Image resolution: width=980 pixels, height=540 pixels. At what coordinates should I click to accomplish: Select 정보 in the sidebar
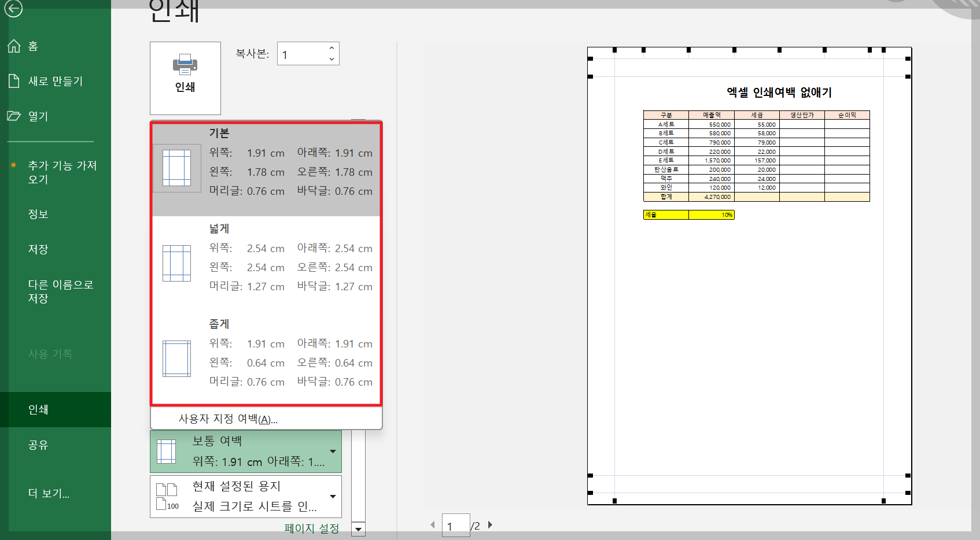(x=38, y=214)
